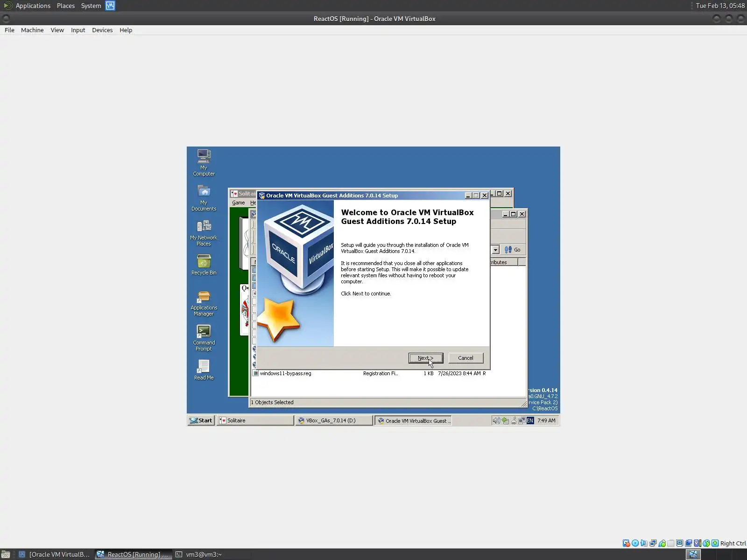The width and height of the screenshot is (747, 560).
Task: Cancel the Guest Additions setup
Action: pos(465,358)
